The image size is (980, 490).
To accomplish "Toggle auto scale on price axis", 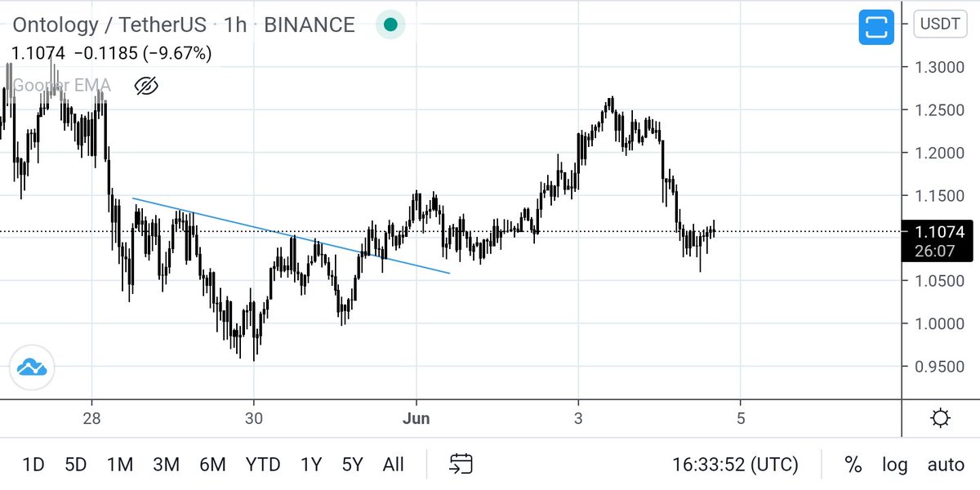I will tap(944, 465).
